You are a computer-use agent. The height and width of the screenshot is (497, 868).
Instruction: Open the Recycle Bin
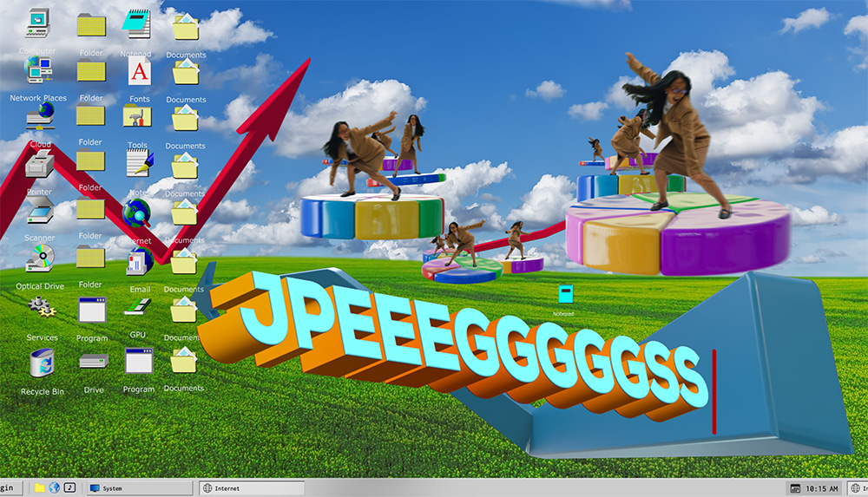click(42, 363)
